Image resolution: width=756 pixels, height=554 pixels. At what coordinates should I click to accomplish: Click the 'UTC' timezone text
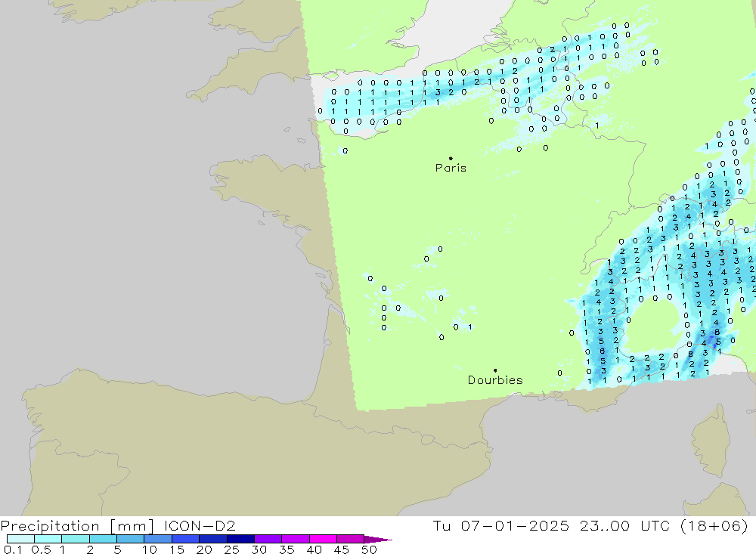[x=655, y=525]
